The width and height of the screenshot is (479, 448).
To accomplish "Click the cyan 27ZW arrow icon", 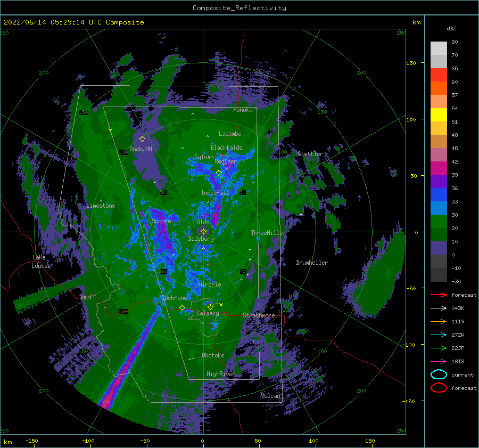I will [x=439, y=335].
